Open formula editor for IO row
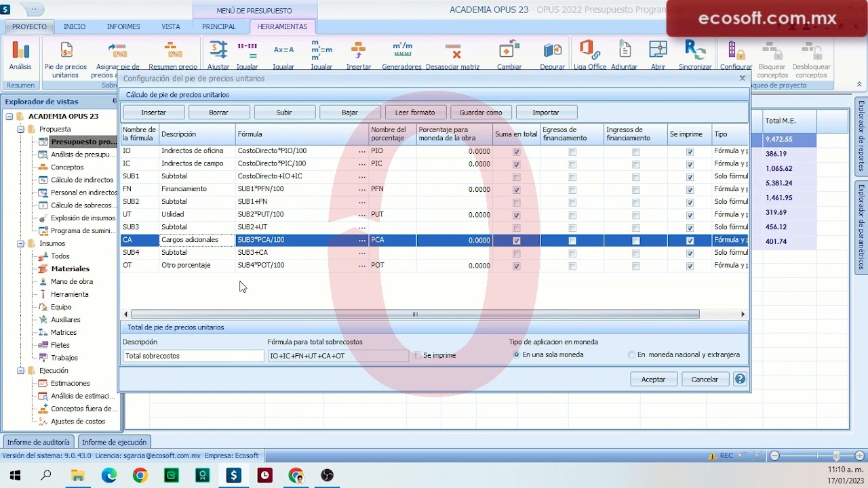Screen dimensions: 868x488 [362, 152]
